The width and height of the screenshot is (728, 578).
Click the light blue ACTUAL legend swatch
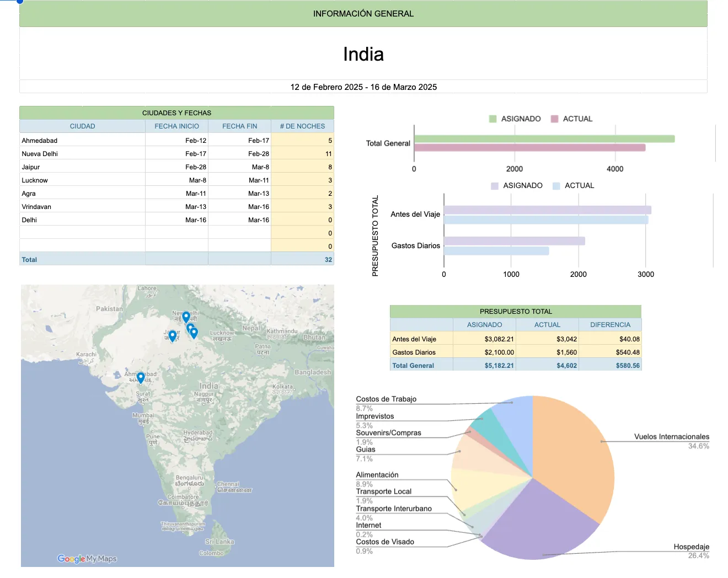click(x=556, y=186)
